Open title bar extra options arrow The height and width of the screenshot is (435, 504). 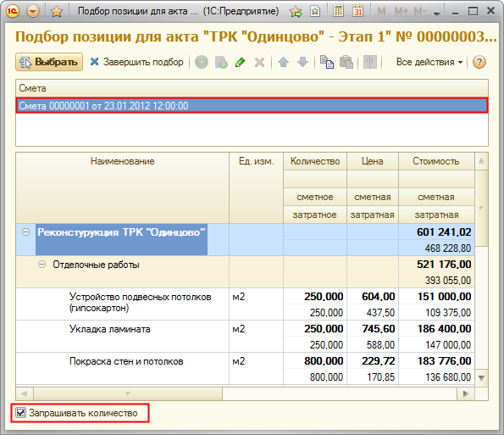(436, 14)
